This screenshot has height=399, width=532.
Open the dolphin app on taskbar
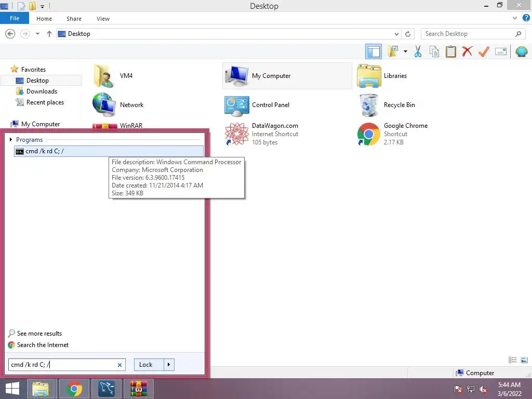pyautogui.click(x=107, y=389)
